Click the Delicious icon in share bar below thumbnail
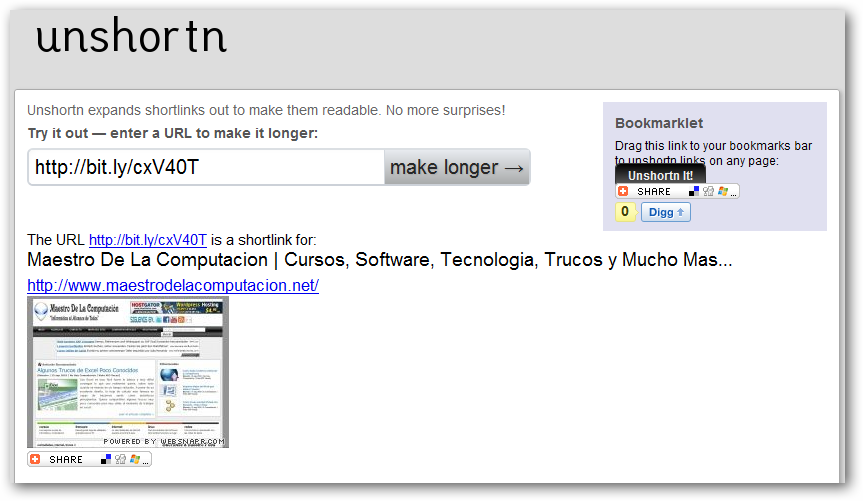The height and width of the screenshot is (501, 863). (106, 459)
